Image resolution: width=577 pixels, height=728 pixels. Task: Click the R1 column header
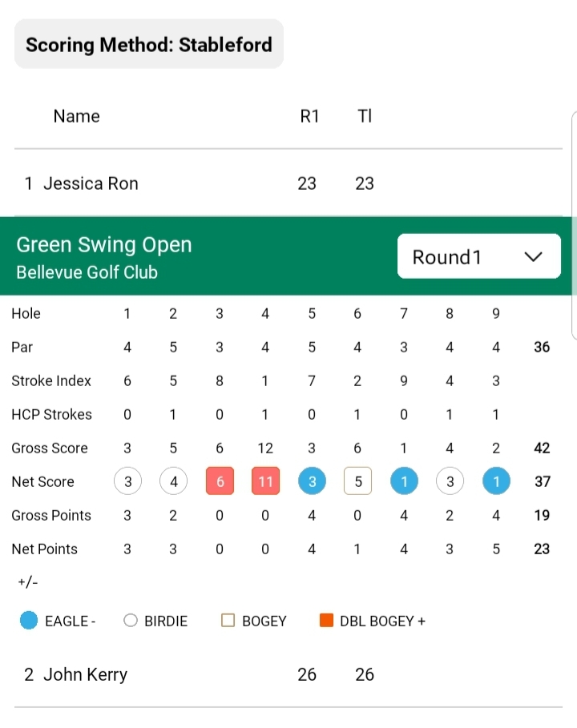point(309,116)
